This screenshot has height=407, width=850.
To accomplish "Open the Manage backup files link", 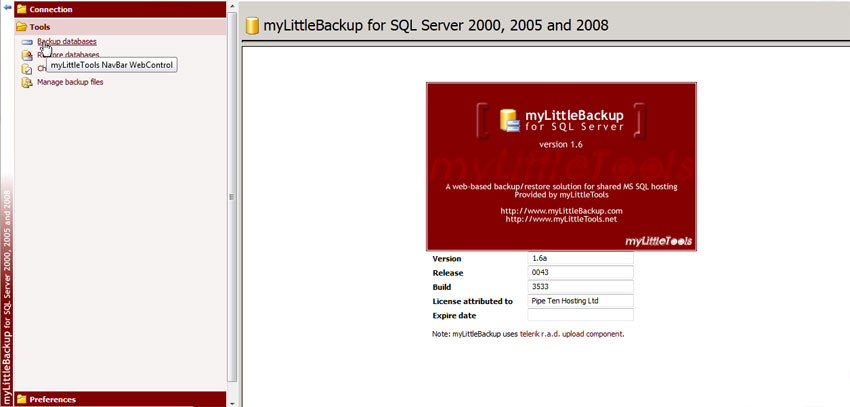I will [70, 82].
